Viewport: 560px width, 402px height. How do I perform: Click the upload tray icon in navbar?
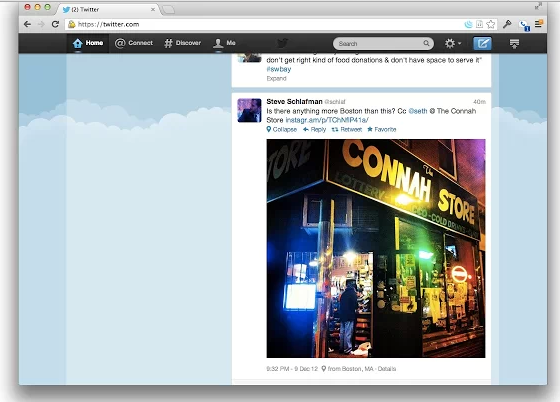point(514,44)
